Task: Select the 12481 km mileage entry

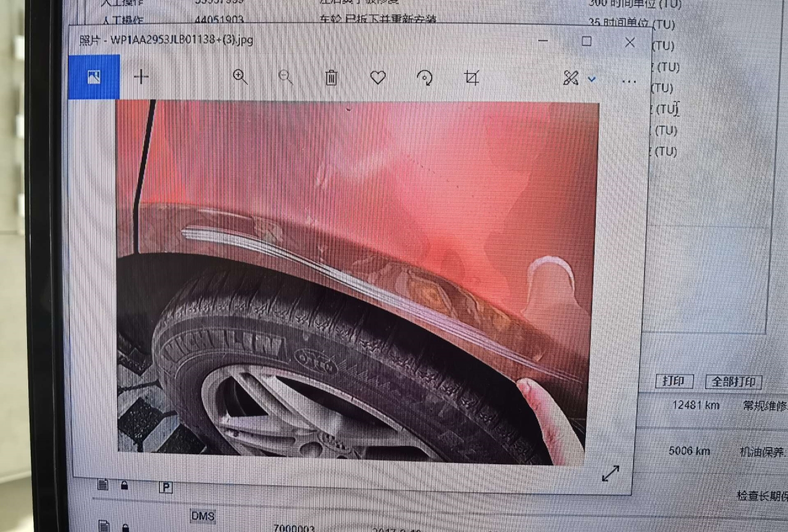Action: 696,405
